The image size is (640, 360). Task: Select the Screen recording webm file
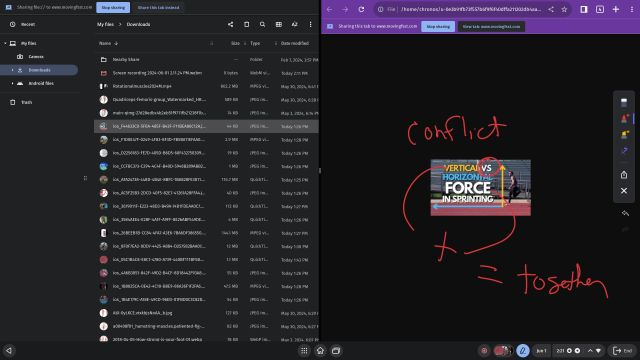point(206,73)
